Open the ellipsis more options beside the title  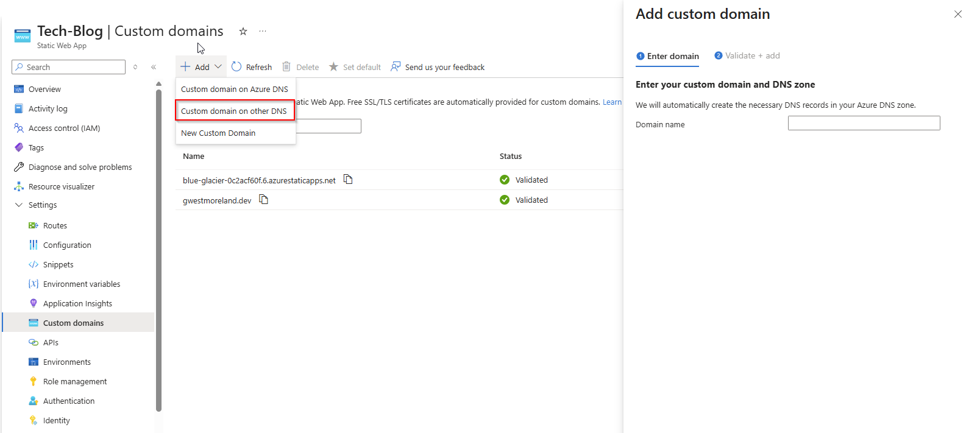point(263,31)
